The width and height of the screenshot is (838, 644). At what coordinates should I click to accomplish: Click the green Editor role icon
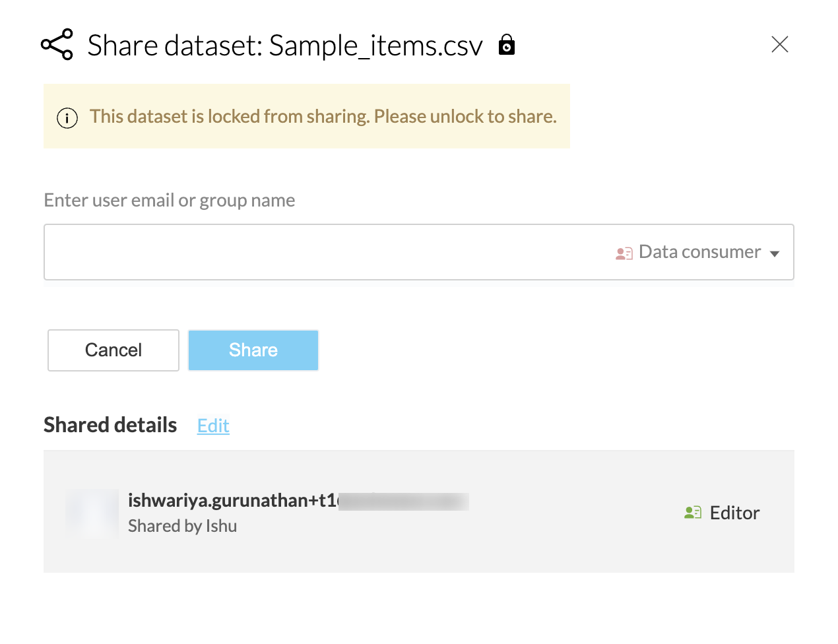(x=693, y=513)
